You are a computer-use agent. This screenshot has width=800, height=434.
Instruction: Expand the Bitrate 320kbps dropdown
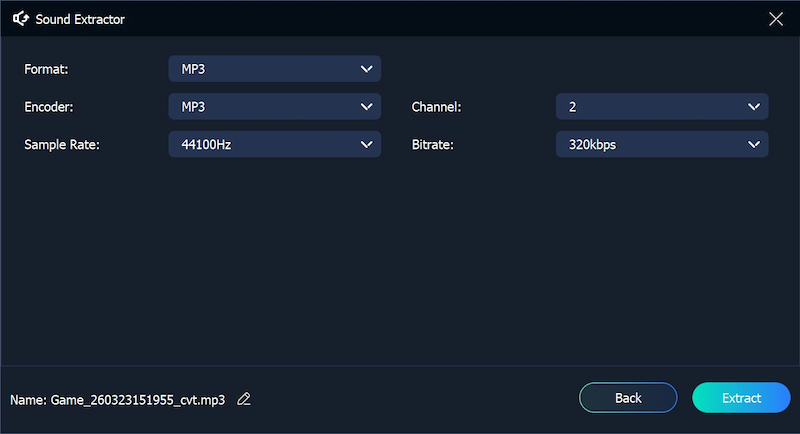tap(661, 144)
